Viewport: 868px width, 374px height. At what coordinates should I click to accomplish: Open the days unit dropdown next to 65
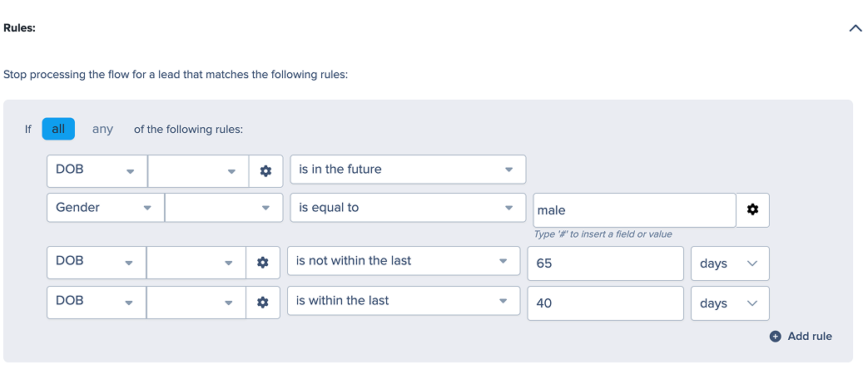pyautogui.click(x=730, y=263)
